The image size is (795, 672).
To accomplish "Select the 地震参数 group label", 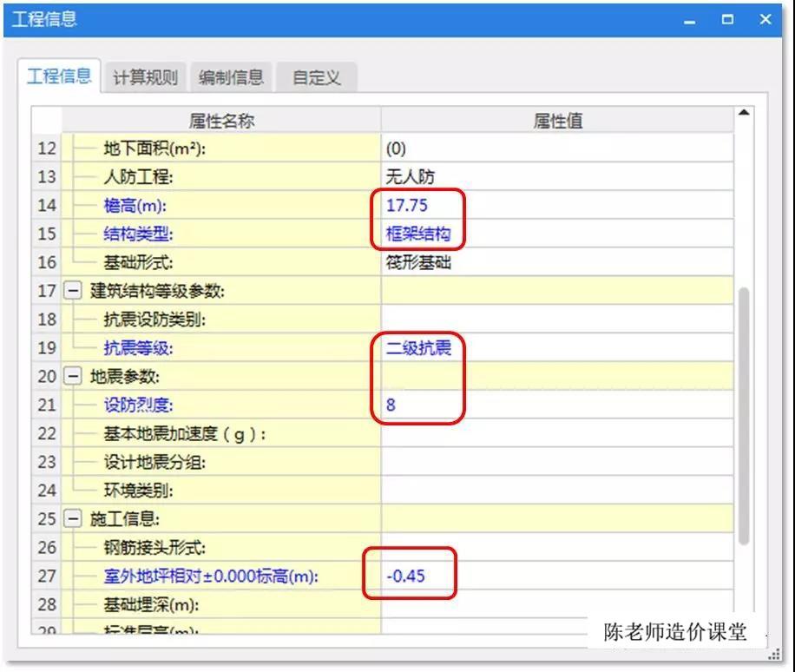I will click(x=125, y=376).
